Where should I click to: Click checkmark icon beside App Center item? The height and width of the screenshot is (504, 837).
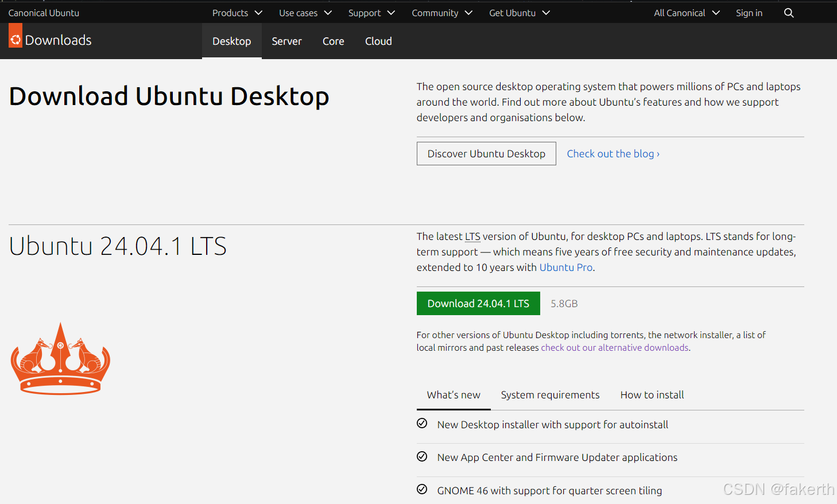click(422, 456)
